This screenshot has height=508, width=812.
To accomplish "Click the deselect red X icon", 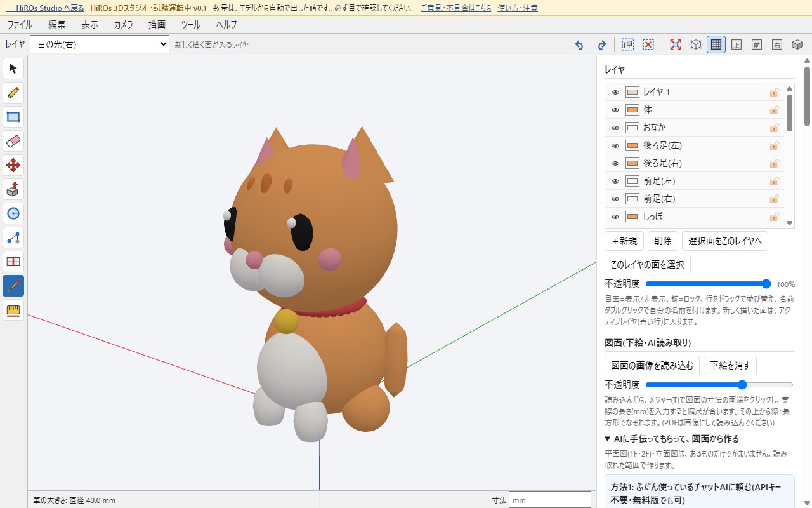I will (648, 44).
